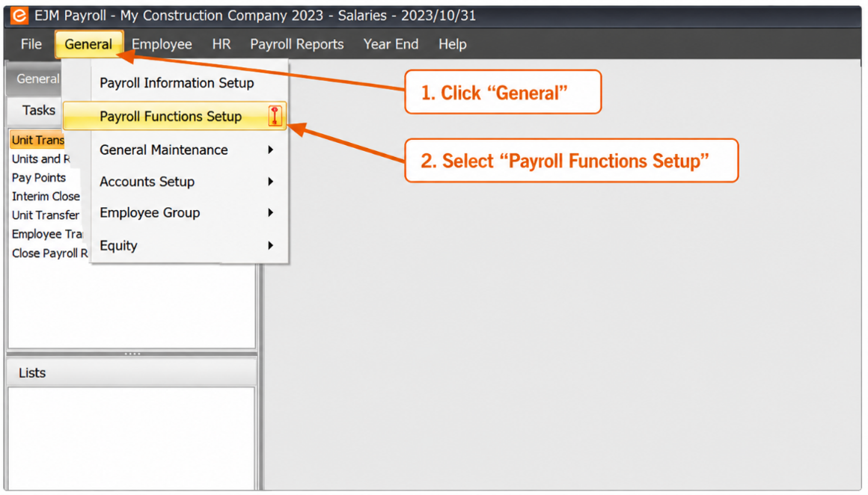Select the Interim Close task
Image resolution: width=868 pixels, height=495 pixels.
[46, 197]
